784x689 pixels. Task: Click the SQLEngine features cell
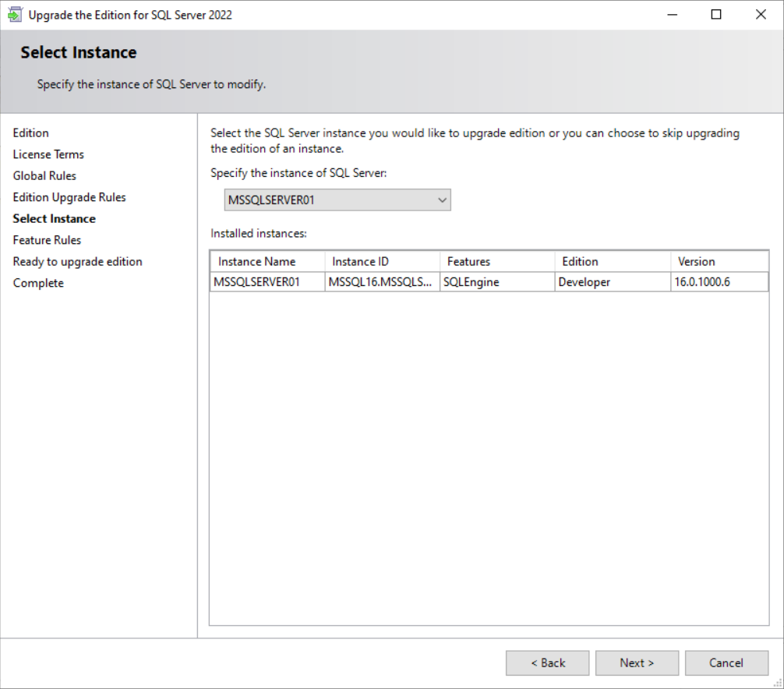click(x=497, y=282)
